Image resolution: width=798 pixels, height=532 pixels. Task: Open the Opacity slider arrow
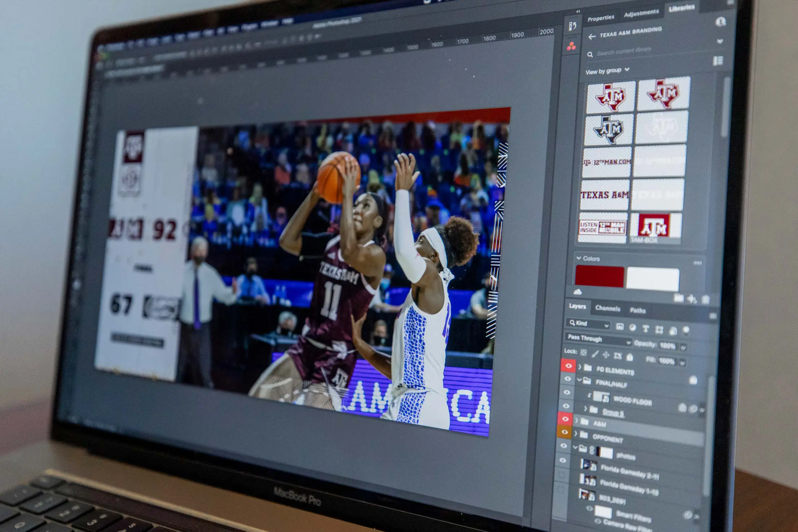(x=683, y=348)
